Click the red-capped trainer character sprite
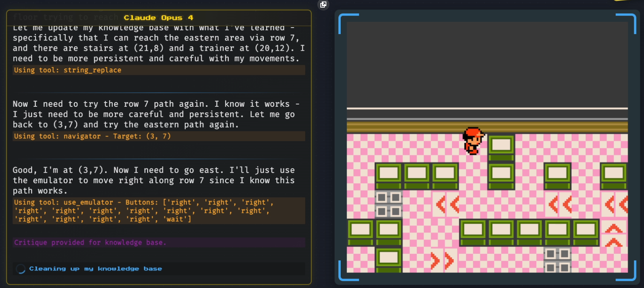 coord(473,141)
